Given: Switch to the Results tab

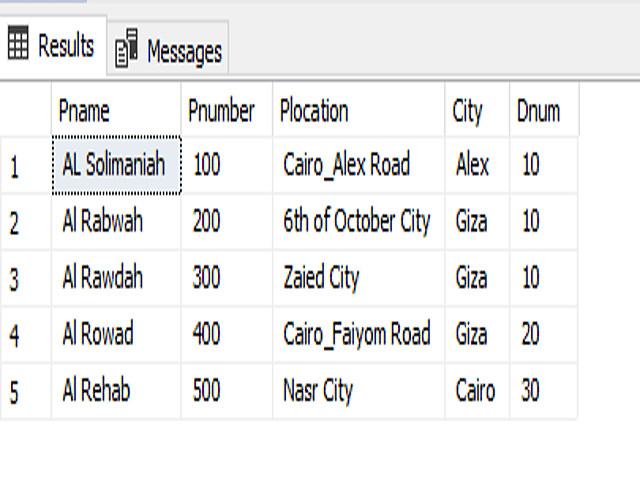Looking at the screenshot, I should click(x=65, y=46).
